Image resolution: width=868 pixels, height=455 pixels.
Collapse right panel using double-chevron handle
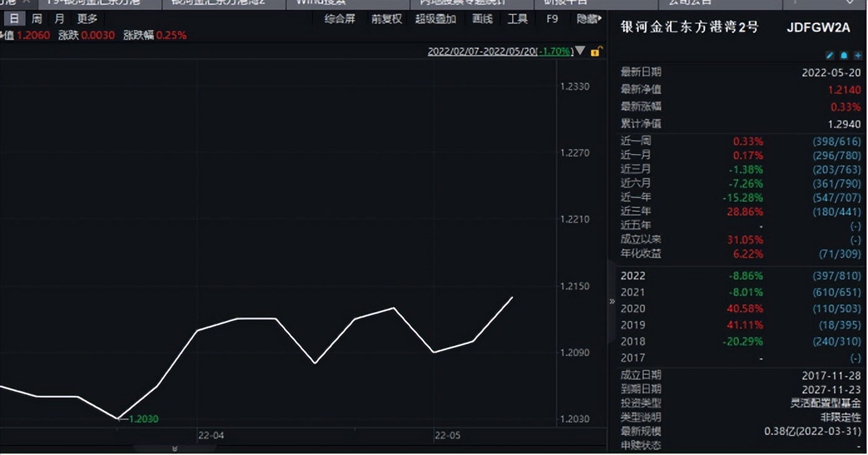(612, 301)
